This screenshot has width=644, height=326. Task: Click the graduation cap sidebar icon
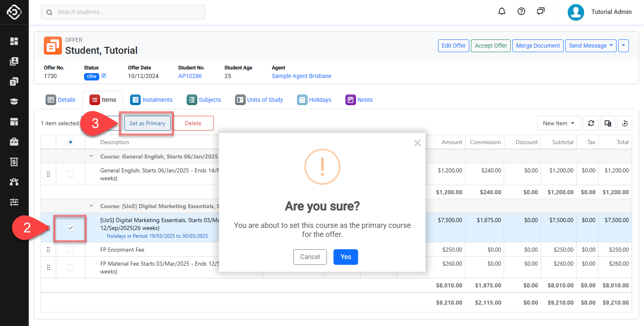click(x=14, y=101)
